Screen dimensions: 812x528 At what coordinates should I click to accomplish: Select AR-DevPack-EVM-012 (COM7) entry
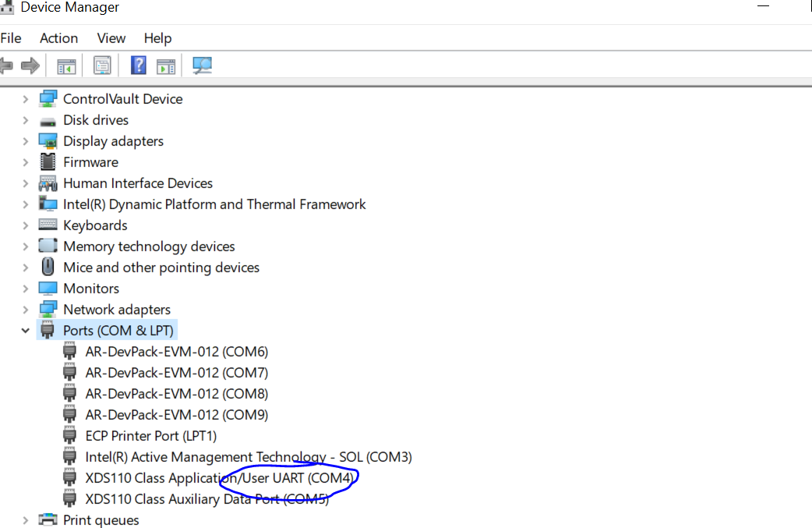tap(177, 373)
